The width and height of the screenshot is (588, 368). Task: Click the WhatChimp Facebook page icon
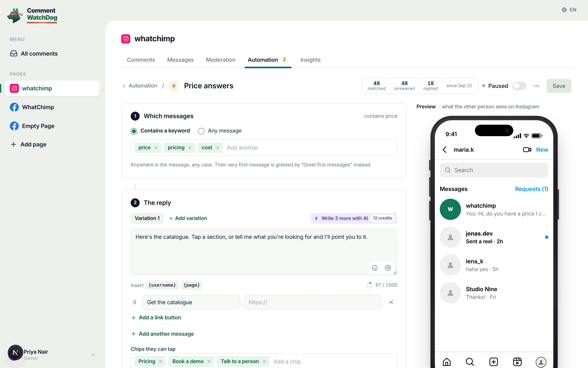[14, 107]
